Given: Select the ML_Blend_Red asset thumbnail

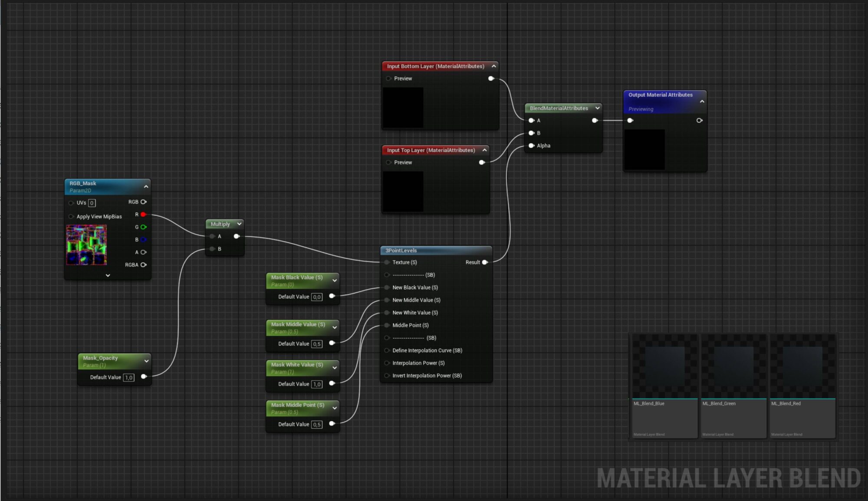Looking at the screenshot, I should tap(802, 367).
